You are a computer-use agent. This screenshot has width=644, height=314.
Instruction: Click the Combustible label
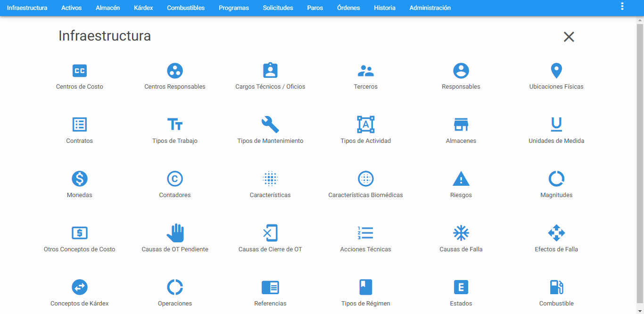coord(556,304)
